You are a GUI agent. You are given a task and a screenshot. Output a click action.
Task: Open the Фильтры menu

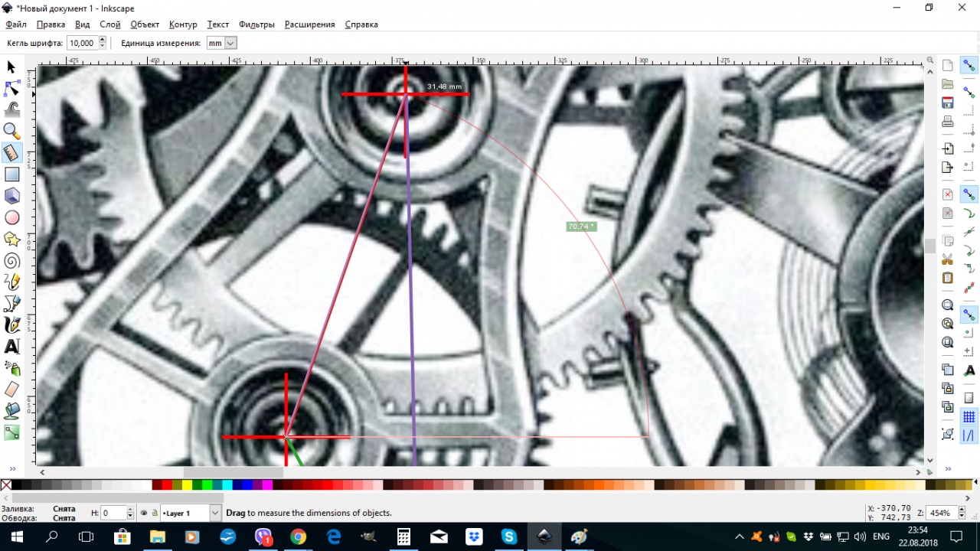pyautogui.click(x=256, y=24)
